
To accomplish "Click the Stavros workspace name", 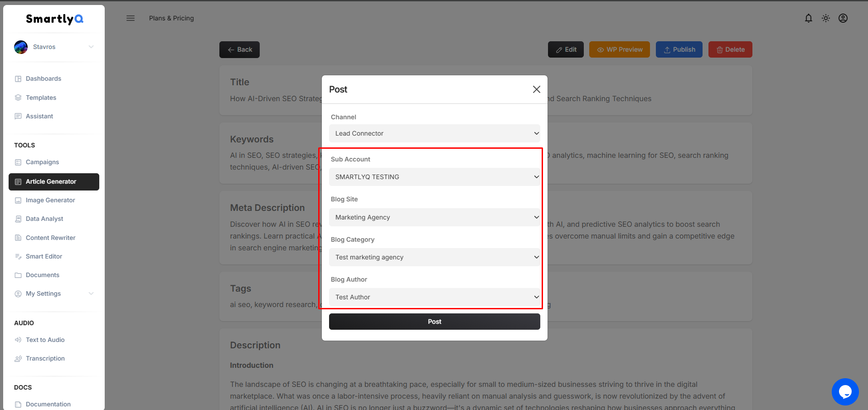I will pos(44,47).
